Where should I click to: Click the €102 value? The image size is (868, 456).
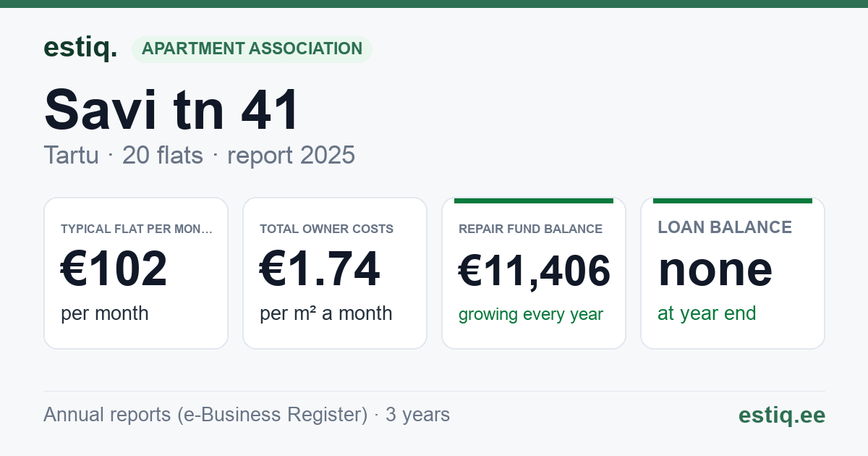[x=114, y=269]
